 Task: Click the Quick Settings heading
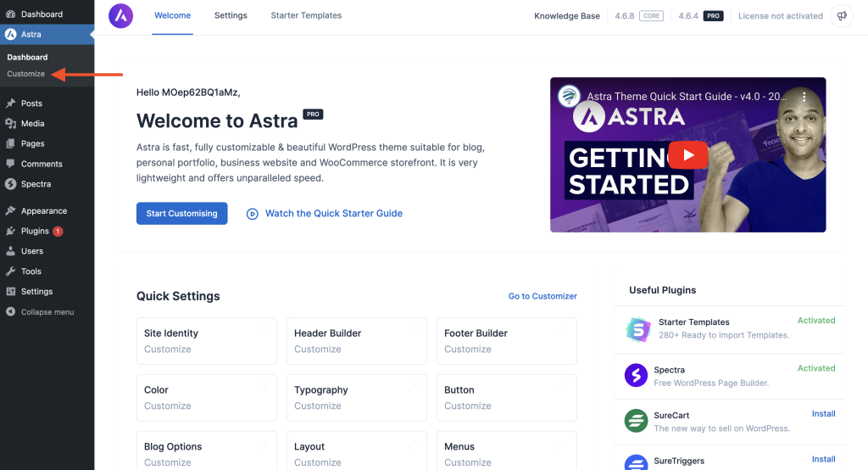coord(178,296)
